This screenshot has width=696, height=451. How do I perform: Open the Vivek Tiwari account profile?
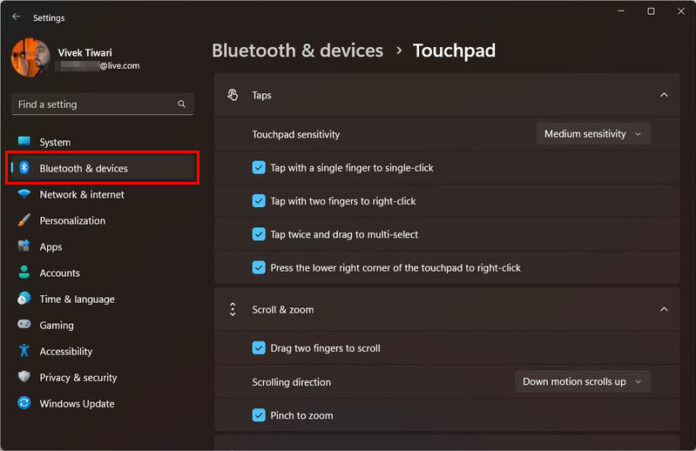tap(75, 57)
